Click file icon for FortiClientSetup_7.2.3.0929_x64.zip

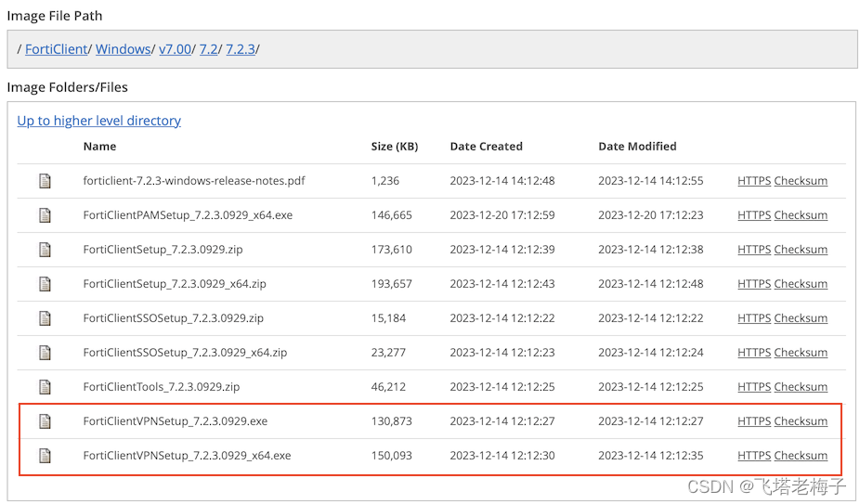coord(45,284)
